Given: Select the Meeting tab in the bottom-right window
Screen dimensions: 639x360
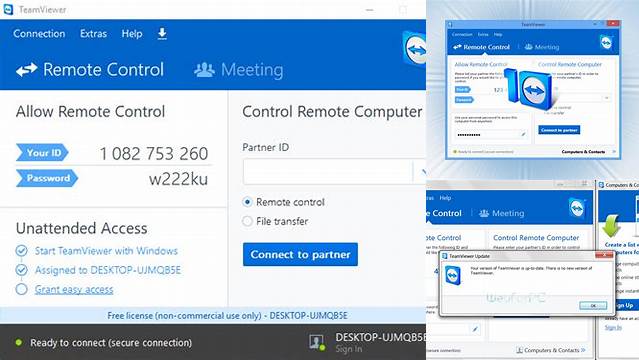Looking at the screenshot, I should [x=502, y=213].
